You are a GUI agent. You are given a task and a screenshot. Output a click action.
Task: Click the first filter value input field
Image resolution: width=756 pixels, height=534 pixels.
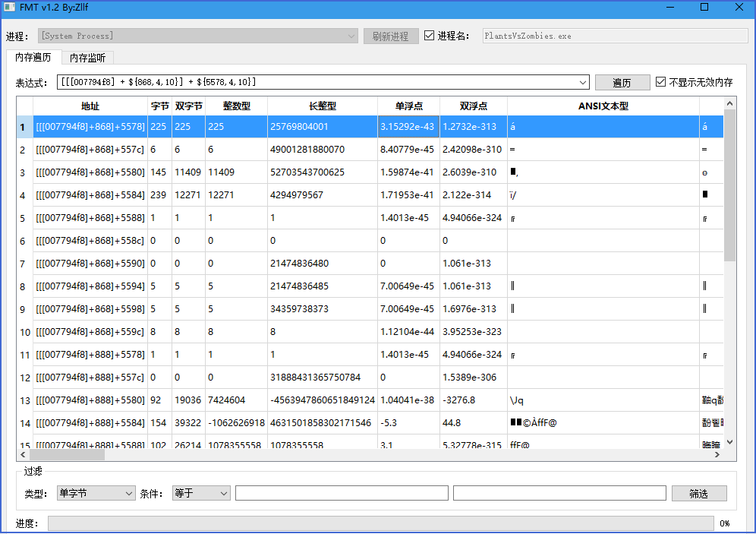click(x=342, y=493)
